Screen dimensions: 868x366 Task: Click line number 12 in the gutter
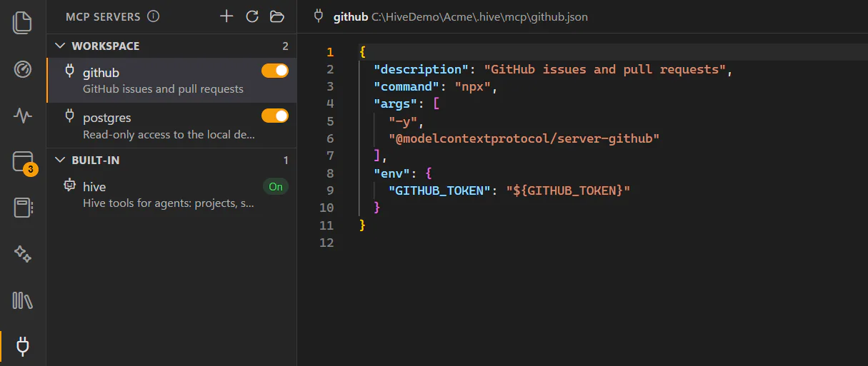click(326, 243)
